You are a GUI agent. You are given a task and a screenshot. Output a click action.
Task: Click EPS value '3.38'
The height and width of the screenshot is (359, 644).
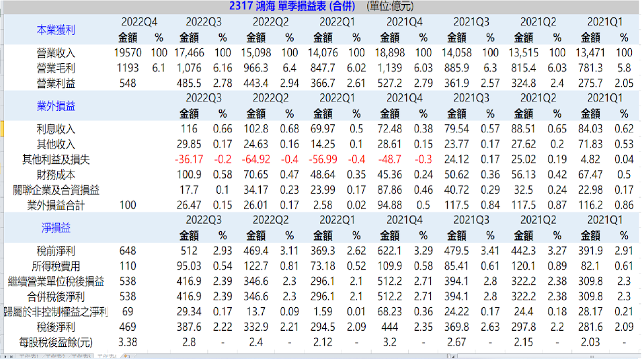(128, 342)
